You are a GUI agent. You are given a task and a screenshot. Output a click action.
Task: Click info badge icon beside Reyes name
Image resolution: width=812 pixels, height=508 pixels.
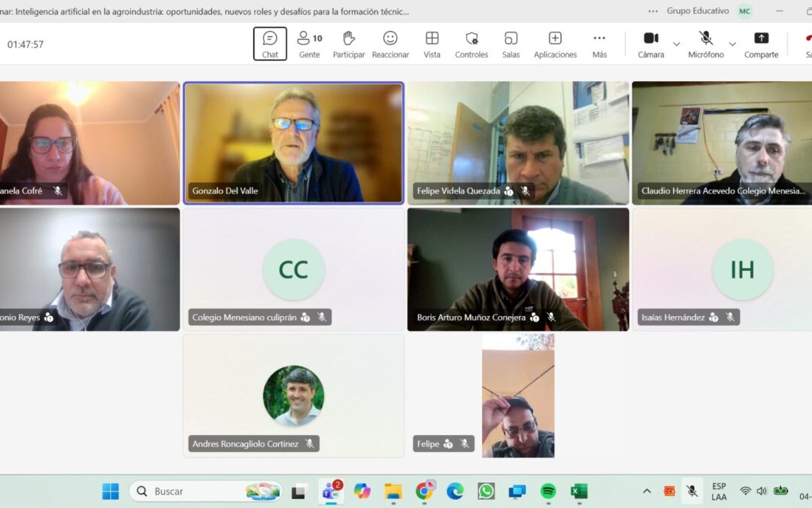coord(49,318)
